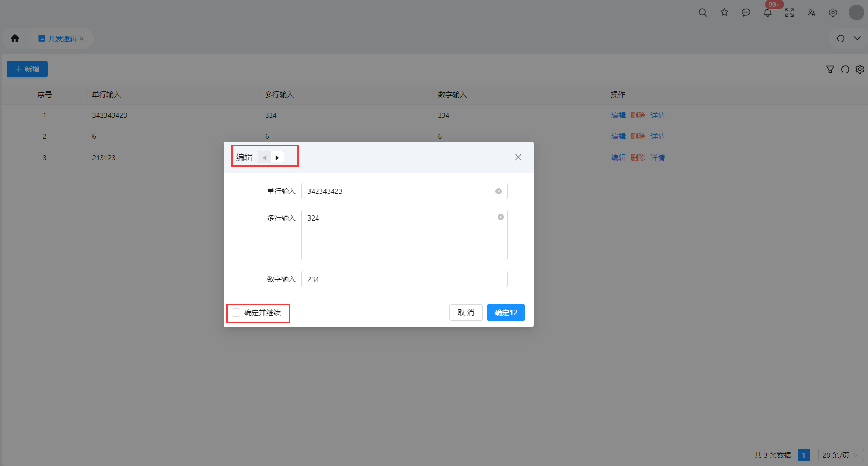Click the search icon in top bar
This screenshot has width=868, height=466.
coord(703,12)
